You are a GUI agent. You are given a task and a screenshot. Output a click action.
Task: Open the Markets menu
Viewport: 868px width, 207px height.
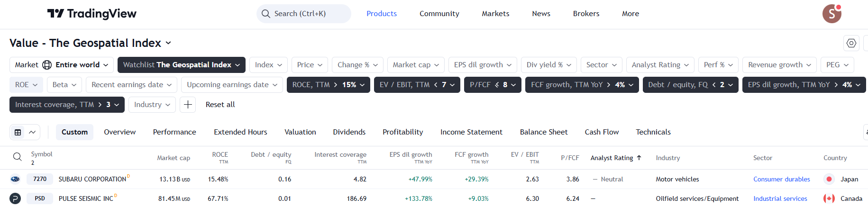pyautogui.click(x=495, y=14)
